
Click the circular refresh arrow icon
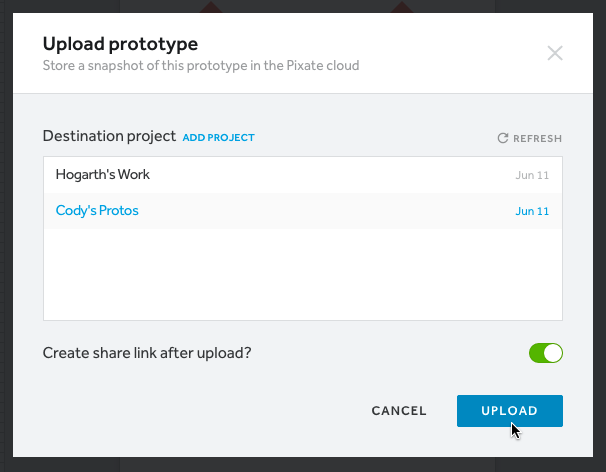tap(504, 138)
